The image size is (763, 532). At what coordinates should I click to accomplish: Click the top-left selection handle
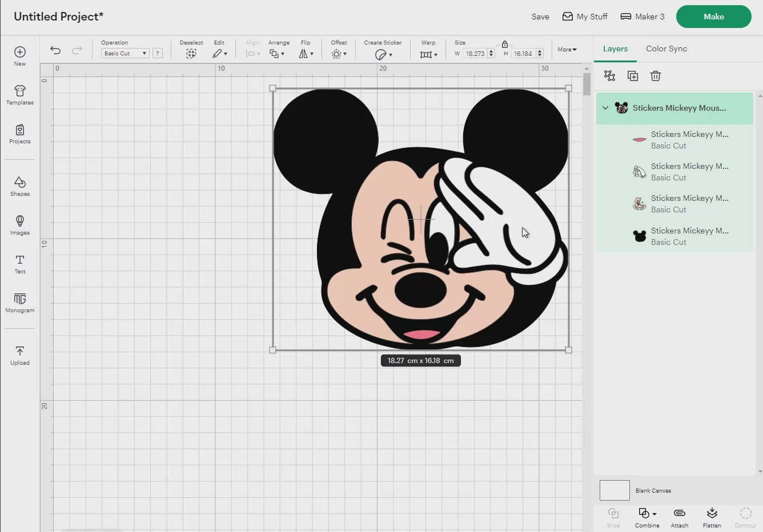[x=272, y=88]
